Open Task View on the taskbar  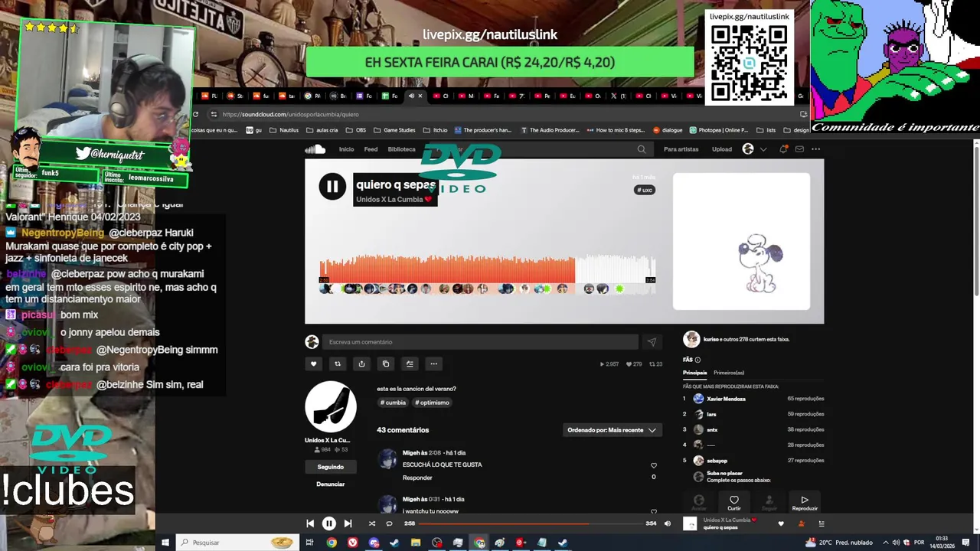(x=309, y=543)
